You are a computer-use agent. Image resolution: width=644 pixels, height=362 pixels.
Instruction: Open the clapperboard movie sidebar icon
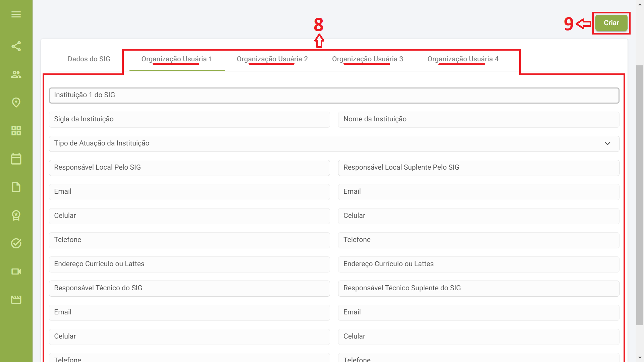coord(16,300)
